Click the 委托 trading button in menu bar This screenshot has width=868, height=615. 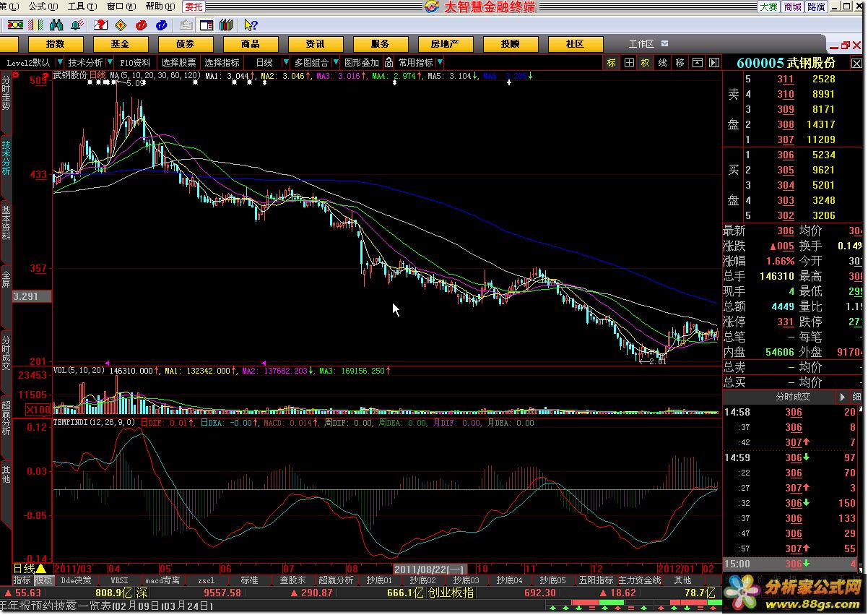coord(193,7)
